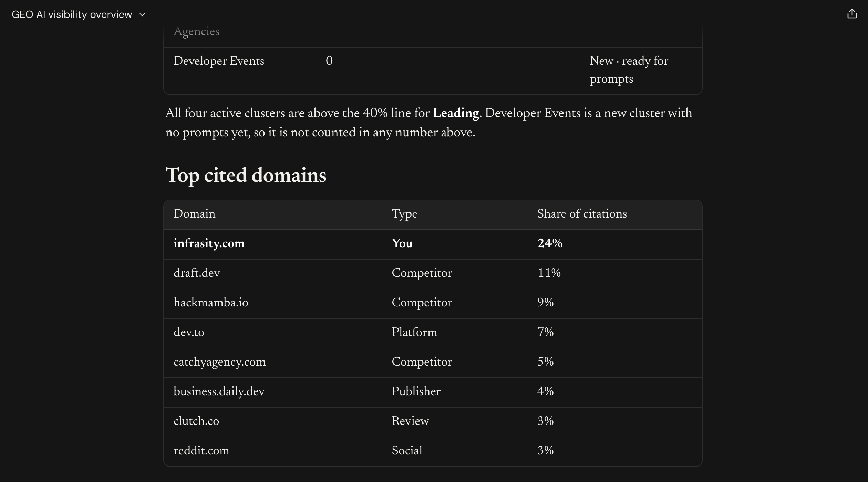Click the 3% share for reddit.com
This screenshot has width=868, height=482.
coord(546,451)
